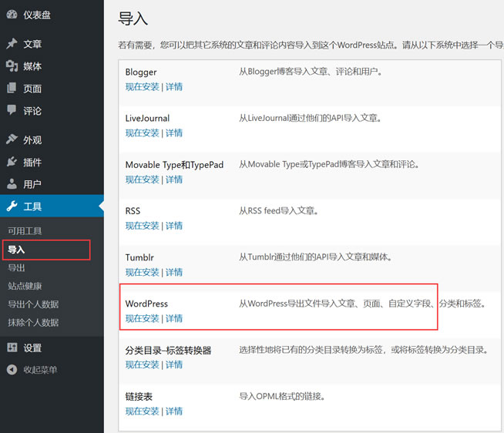The width and height of the screenshot is (504, 433).
Task: Open the 抹除个人数据 submenu entry
Action: pyautogui.click(x=33, y=322)
